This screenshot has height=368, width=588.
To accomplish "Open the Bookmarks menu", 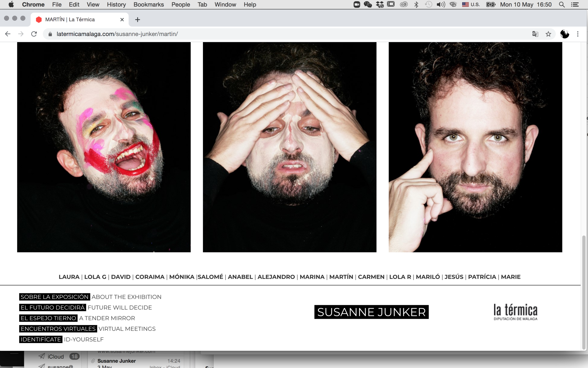I will coord(148,4).
